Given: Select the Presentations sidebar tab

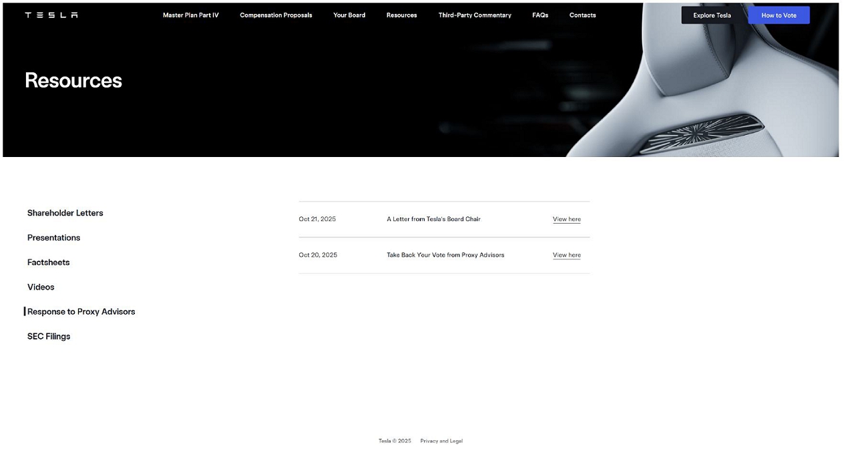Looking at the screenshot, I should [53, 238].
